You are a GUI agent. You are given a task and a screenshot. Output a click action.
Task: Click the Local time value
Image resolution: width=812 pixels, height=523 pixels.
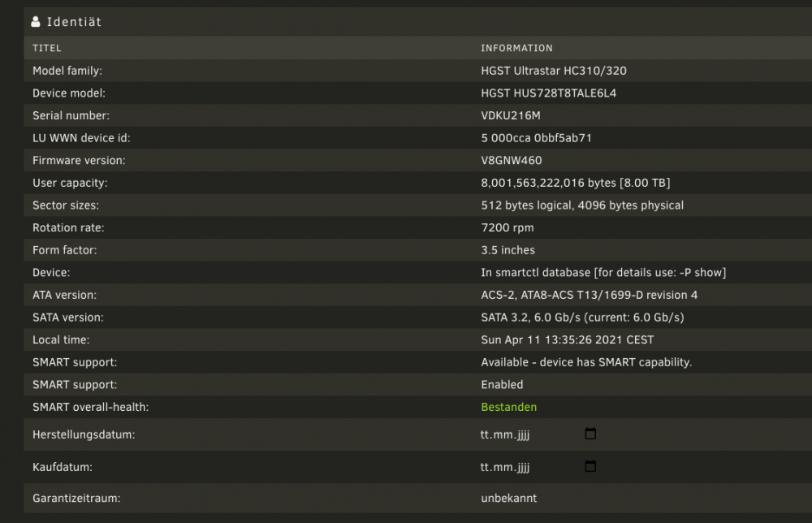[568, 339]
